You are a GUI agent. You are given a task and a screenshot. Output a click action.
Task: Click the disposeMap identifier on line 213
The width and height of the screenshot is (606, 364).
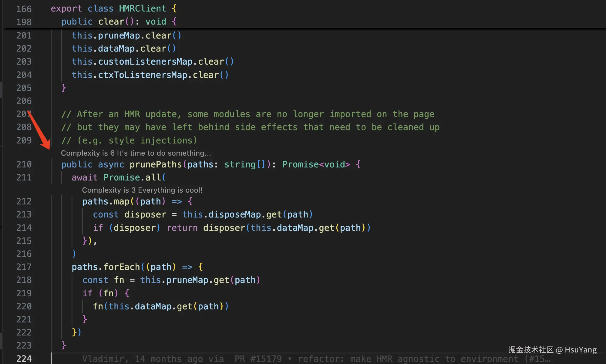[234, 214]
